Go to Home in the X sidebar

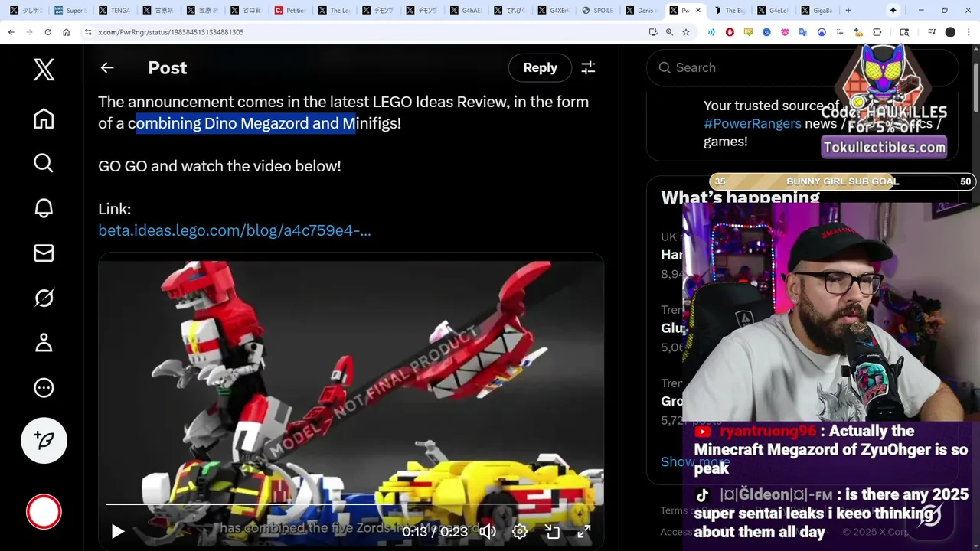click(44, 119)
